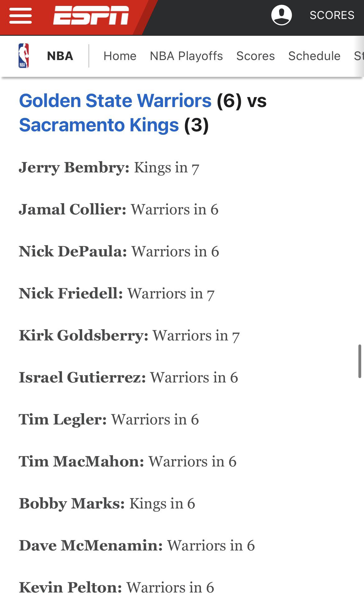This screenshot has width=364, height=604.
Task: Tap the cut-off tab after Schedule
Action: click(x=359, y=56)
